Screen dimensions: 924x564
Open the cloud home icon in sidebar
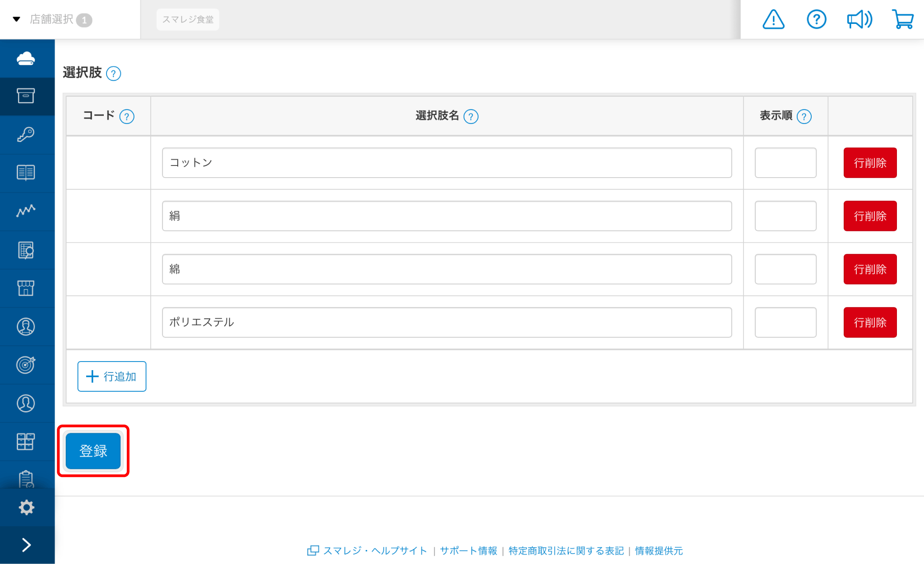pyautogui.click(x=26, y=59)
